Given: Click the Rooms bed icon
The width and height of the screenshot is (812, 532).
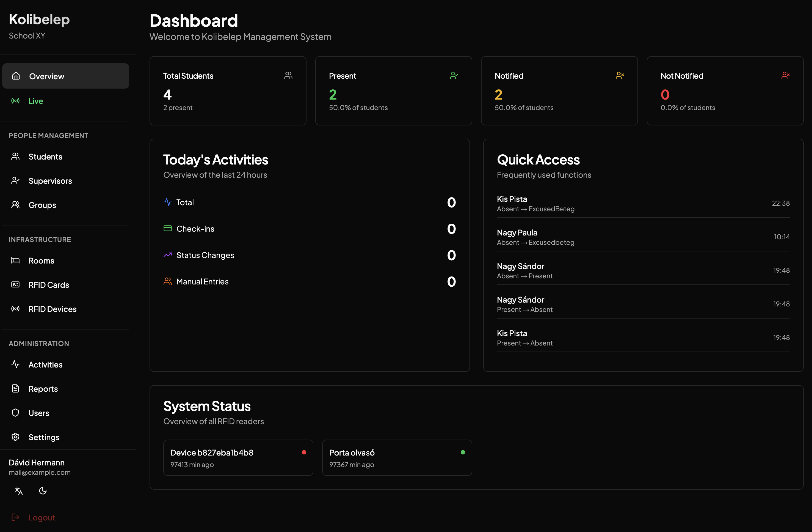Looking at the screenshot, I should [x=15, y=260].
